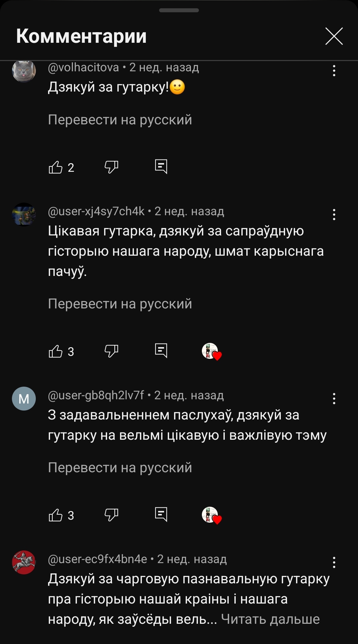The image size is (358, 644).
Task: Dislike the @user-gb8qh2lv7f comment
Action: point(111,515)
